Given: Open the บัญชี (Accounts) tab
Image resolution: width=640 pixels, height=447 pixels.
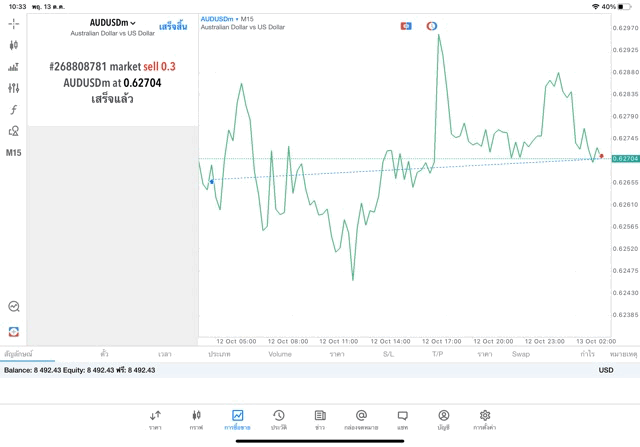Looking at the screenshot, I should tap(444, 420).
